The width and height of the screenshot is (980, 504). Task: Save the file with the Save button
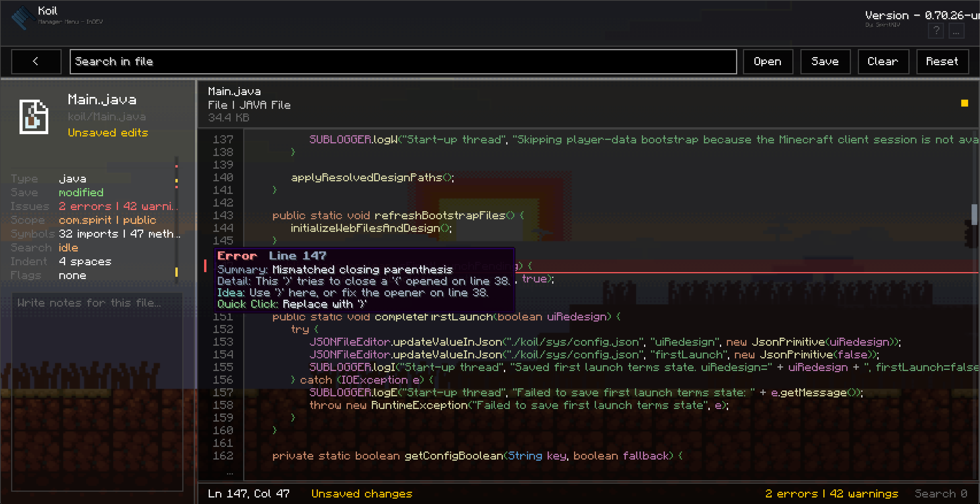tap(825, 61)
